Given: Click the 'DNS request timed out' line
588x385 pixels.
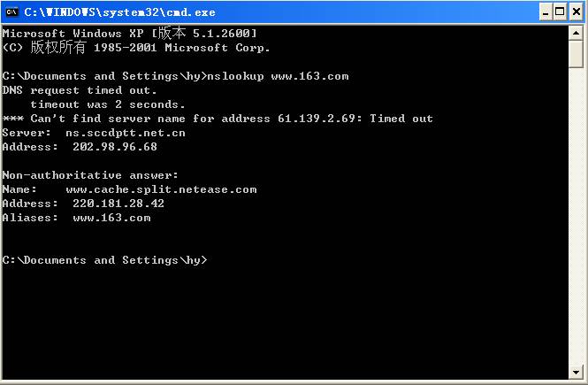Looking at the screenshot, I should point(80,90).
